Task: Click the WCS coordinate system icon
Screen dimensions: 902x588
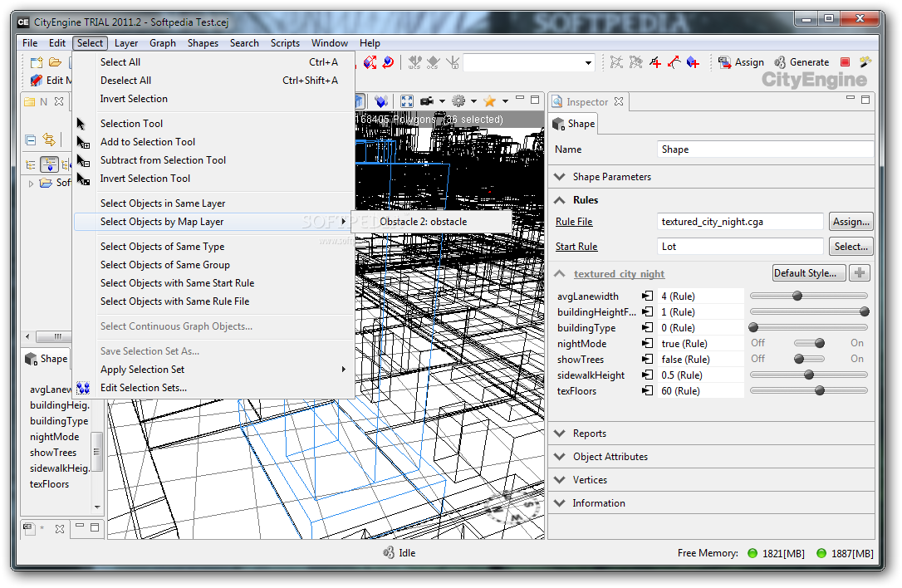Action: (x=414, y=62)
